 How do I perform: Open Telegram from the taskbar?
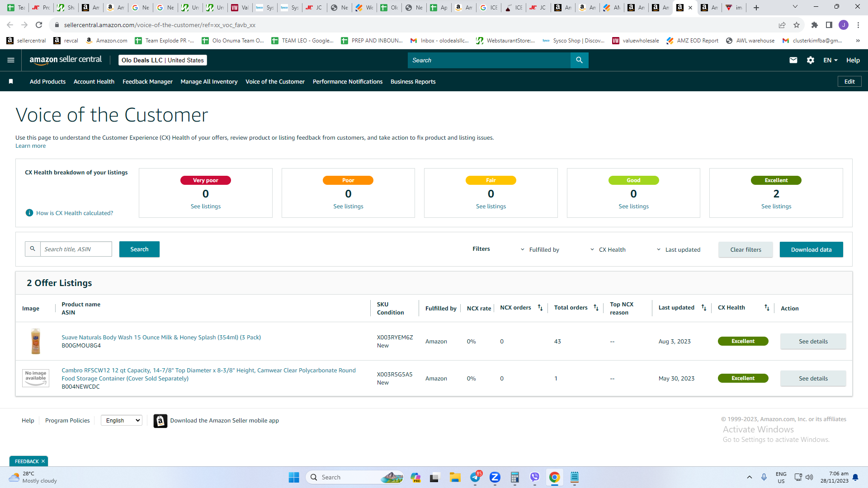pyautogui.click(x=475, y=477)
